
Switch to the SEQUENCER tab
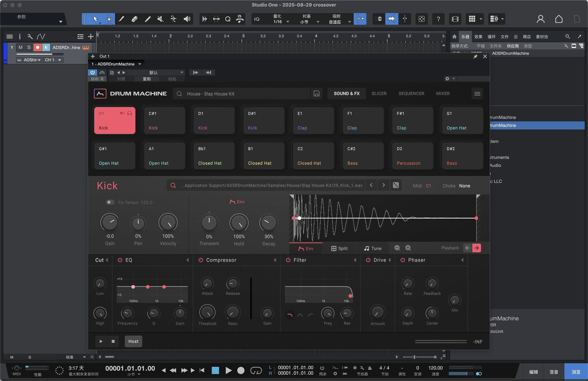coord(411,94)
